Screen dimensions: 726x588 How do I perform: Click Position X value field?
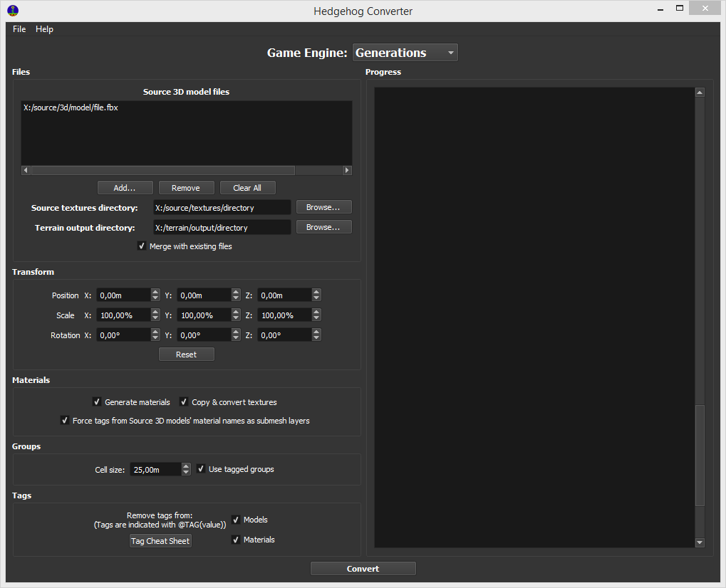(123, 295)
